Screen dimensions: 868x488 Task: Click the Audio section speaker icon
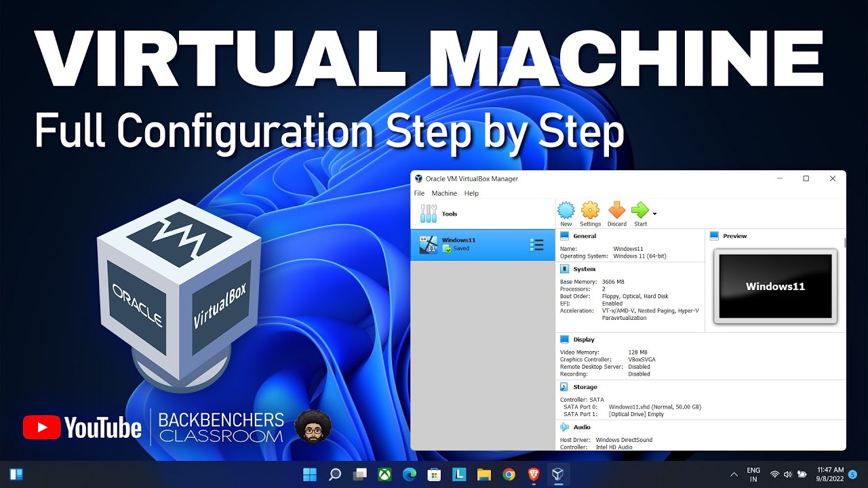564,427
